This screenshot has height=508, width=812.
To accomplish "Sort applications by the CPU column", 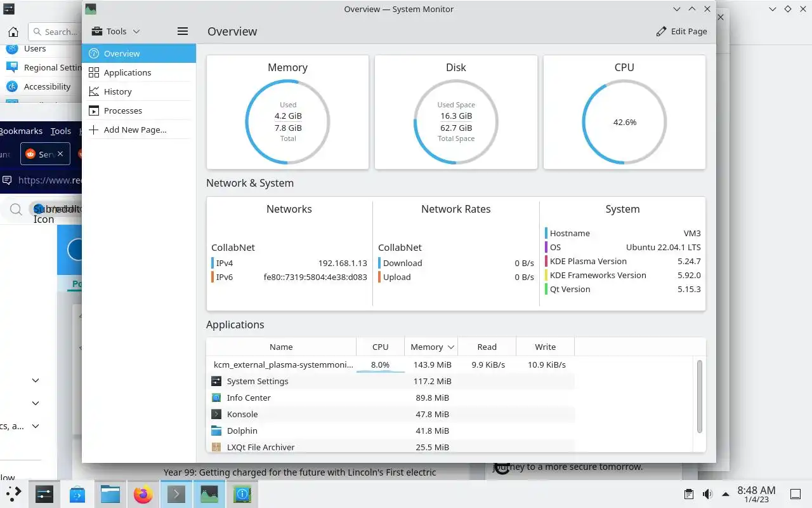I will [x=380, y=347].
